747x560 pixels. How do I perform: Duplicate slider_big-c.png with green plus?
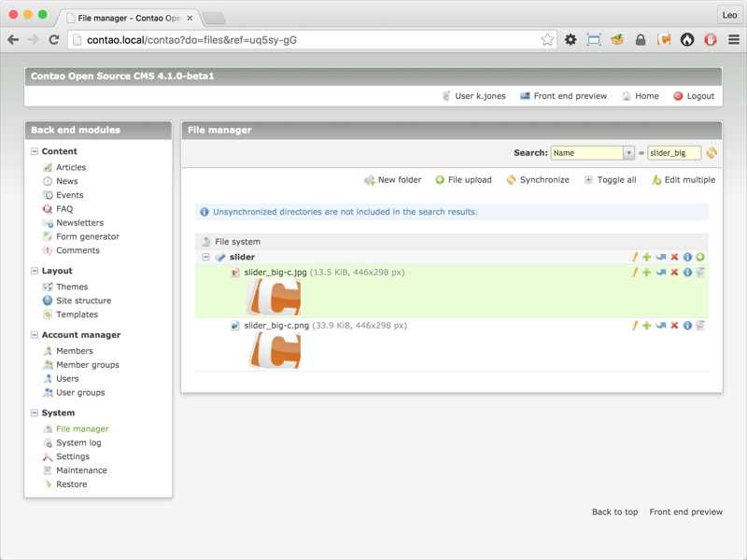[x=646, y=326]
